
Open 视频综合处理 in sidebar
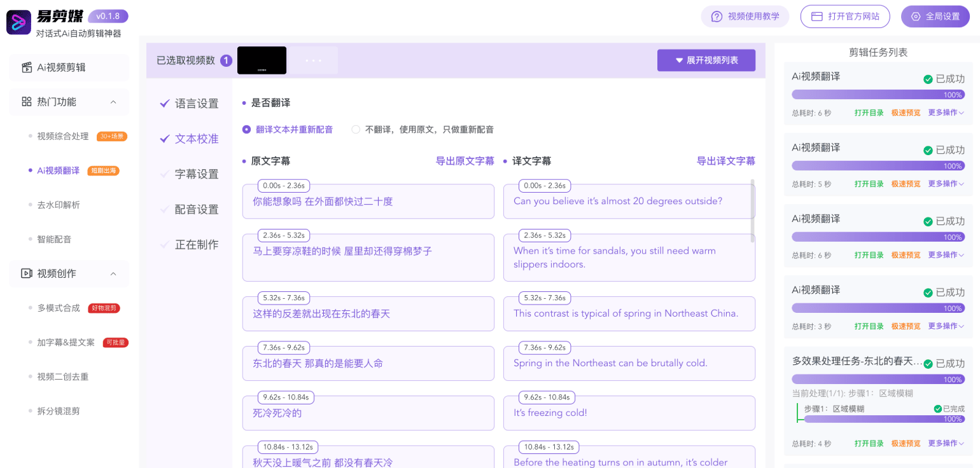point(63,136)
